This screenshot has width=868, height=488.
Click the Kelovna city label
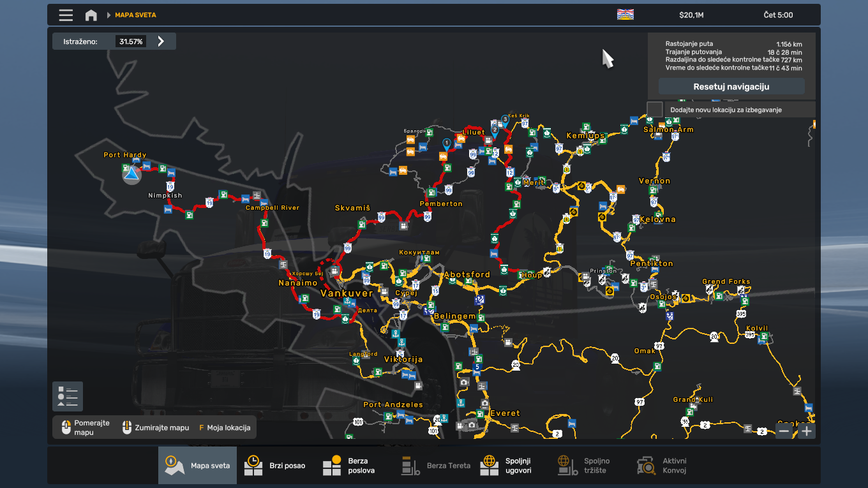click(x=657, y=219)
